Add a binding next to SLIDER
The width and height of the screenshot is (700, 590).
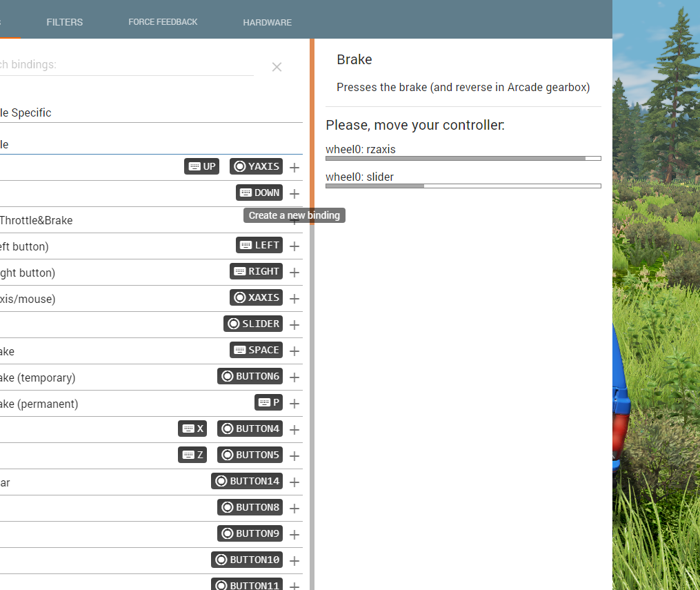click(294, 325)
